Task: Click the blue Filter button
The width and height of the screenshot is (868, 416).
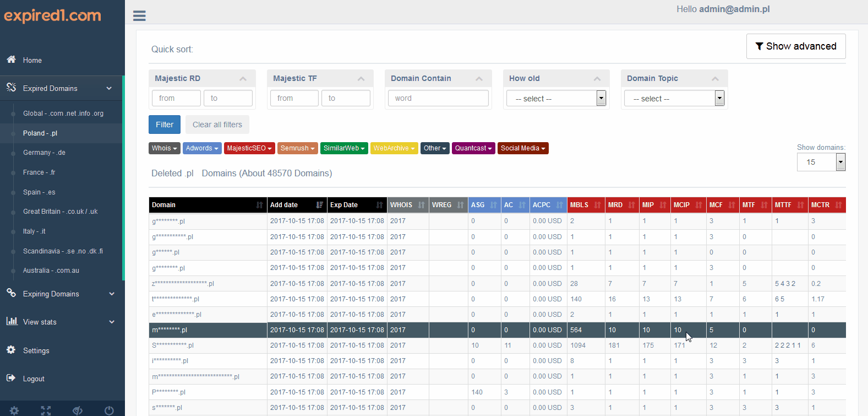Action: pos(165,125)
